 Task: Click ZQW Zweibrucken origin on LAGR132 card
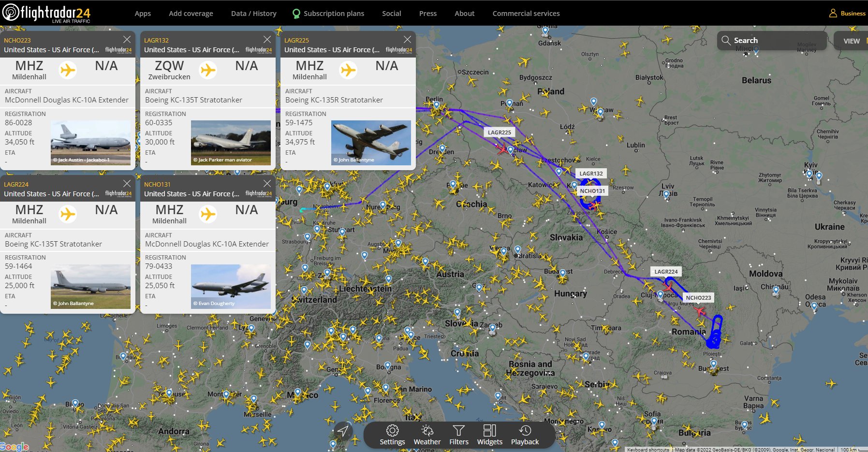point(169,70)
